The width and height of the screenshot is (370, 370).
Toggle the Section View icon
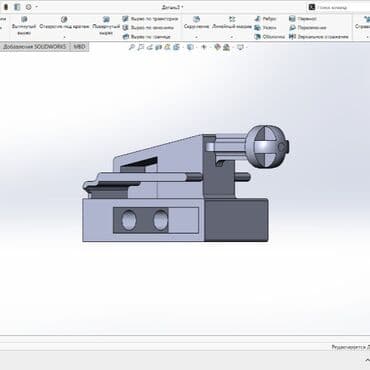[158, 48]
